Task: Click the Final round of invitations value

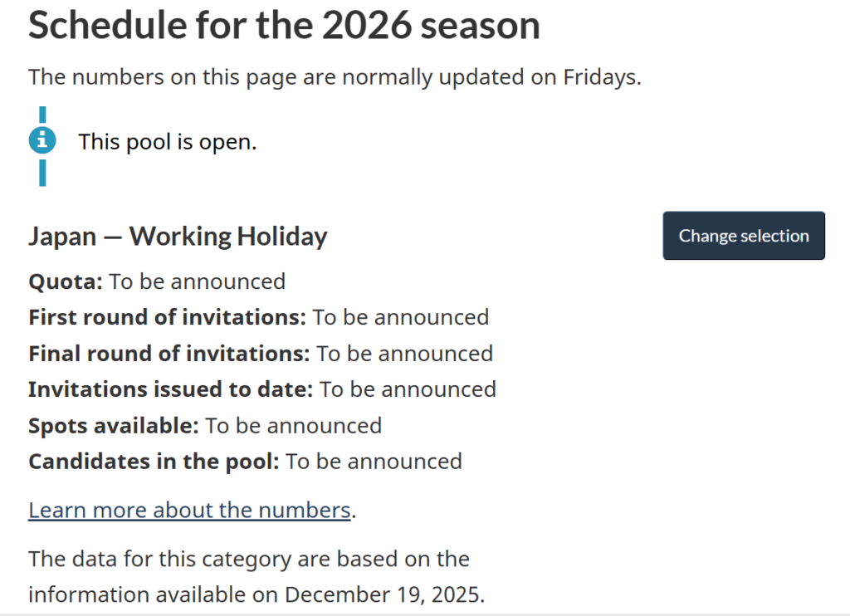Action: [405, 354]
